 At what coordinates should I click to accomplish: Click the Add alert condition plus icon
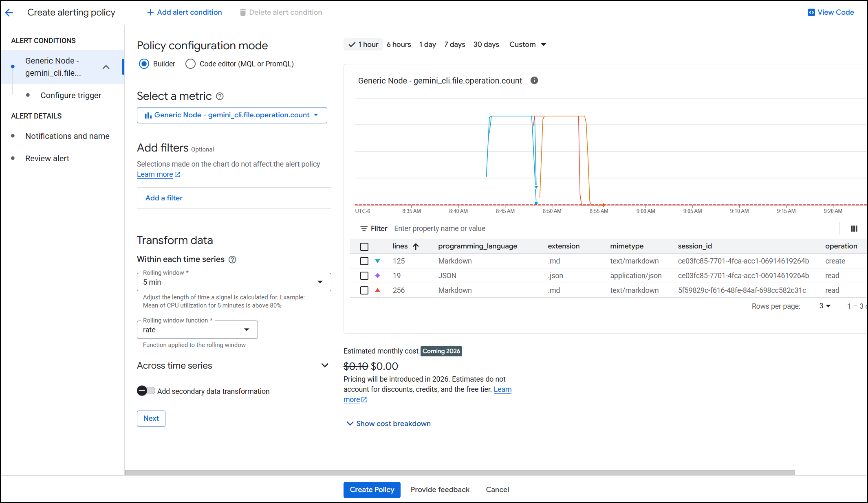(x=150, y=13)
